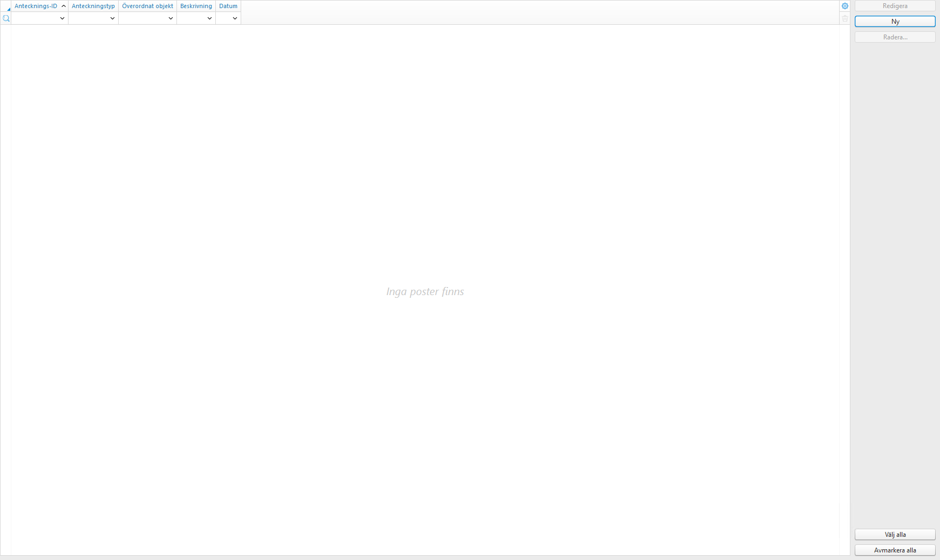Open the Överordnat objekt filter dropdown

pos(171,18)
